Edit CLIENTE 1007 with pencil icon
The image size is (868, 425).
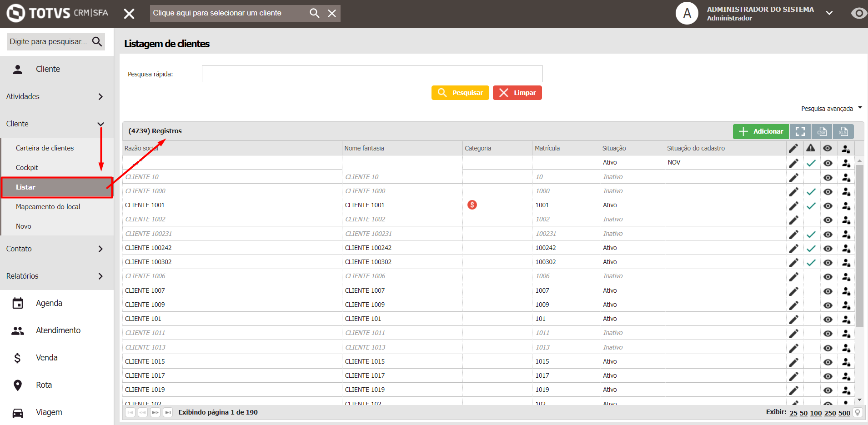794,291
